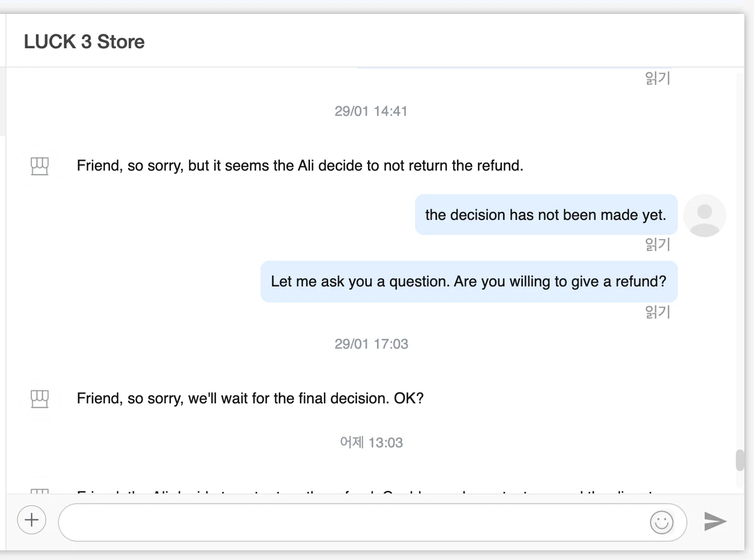
Task: Click the partially visible store avatar at bottom
Action: pos(40,489)
